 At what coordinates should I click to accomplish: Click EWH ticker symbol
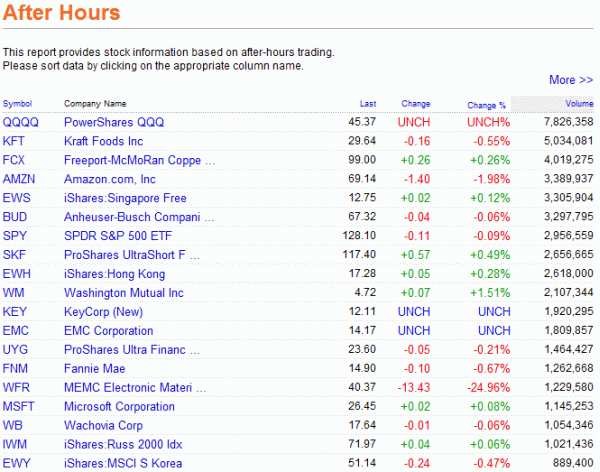(x=16, y=274)
